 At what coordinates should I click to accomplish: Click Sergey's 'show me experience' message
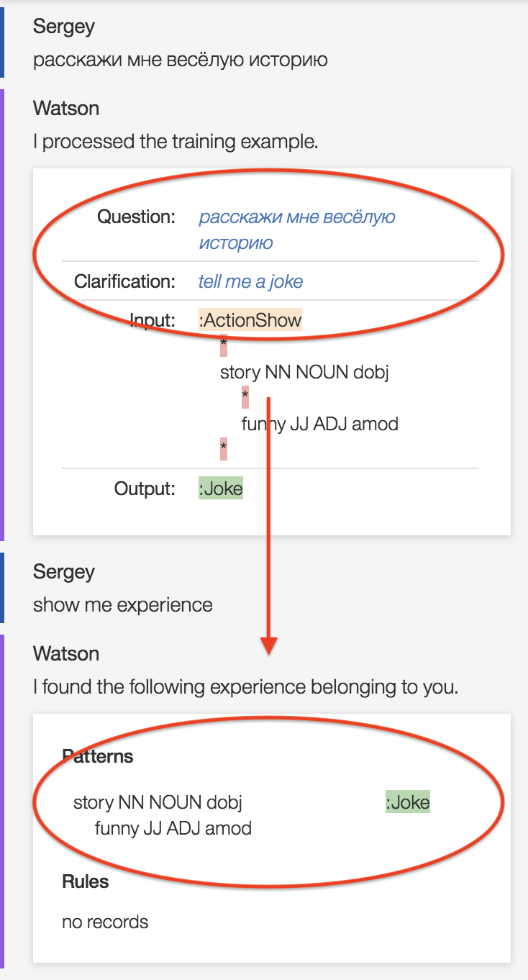pyautogui.click(x=123, y=605)
